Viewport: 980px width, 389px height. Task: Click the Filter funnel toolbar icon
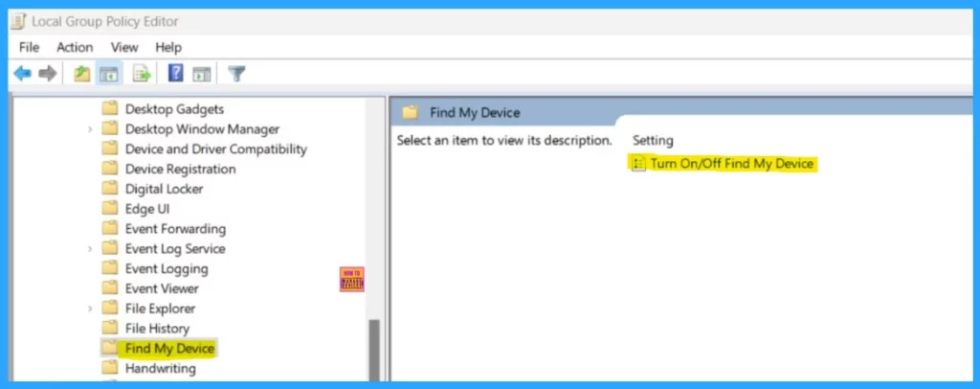click(236, 75)
